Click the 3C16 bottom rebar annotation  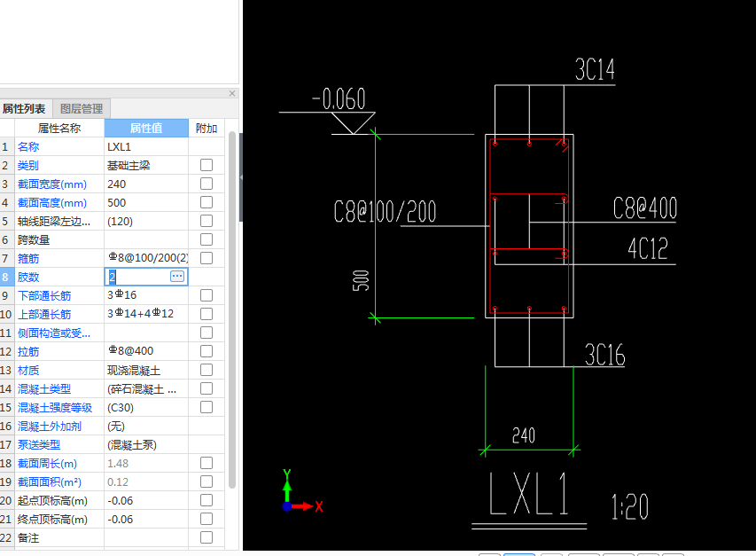pos(605,355)
